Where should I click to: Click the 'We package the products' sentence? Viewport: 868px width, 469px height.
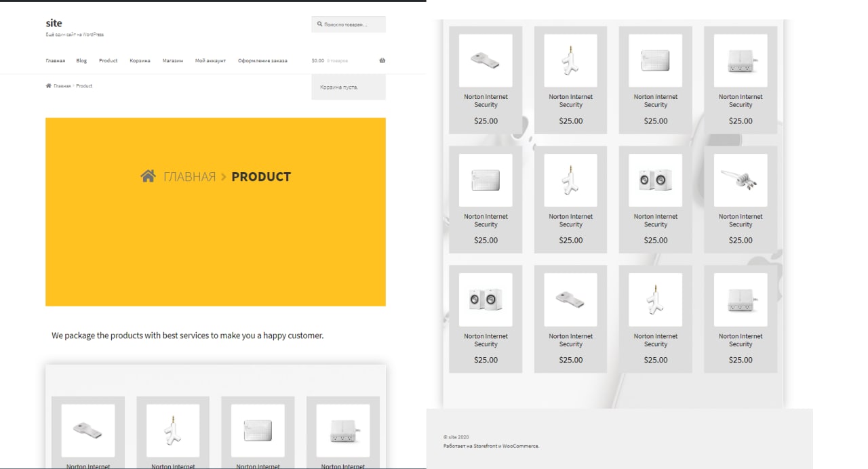coord(188,335)
